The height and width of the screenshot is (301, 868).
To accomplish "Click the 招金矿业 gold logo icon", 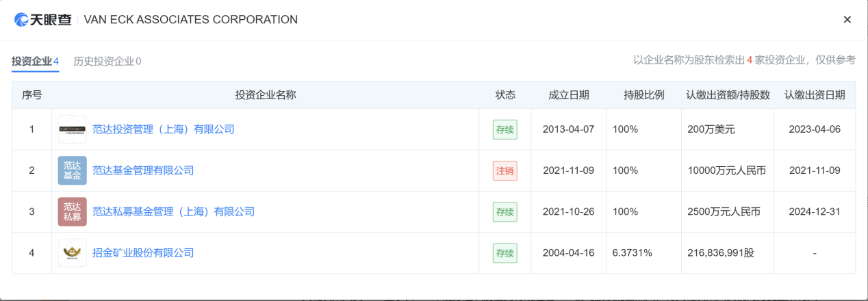I will (x=72, y=252).
